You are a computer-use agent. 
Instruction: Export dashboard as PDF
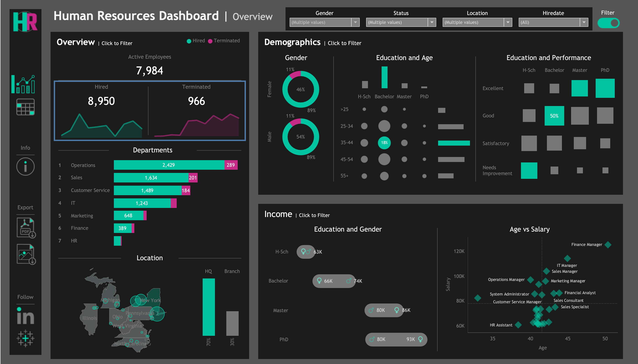26,227
